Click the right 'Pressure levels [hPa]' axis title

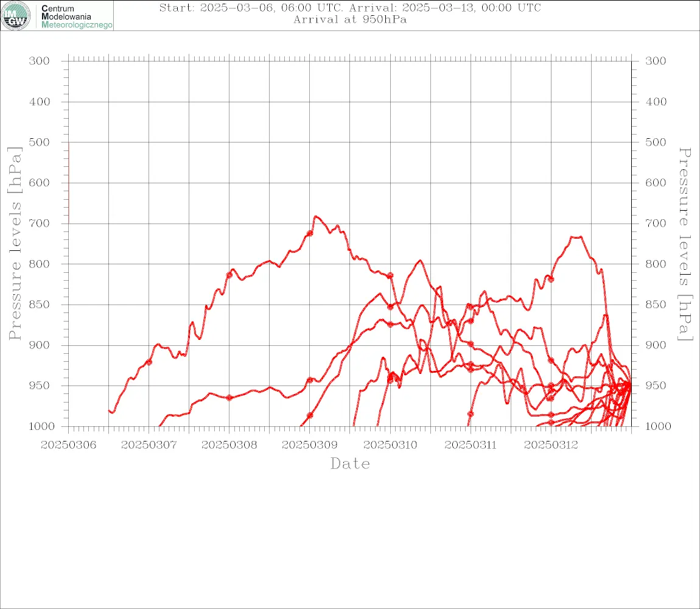pos(685,244)
